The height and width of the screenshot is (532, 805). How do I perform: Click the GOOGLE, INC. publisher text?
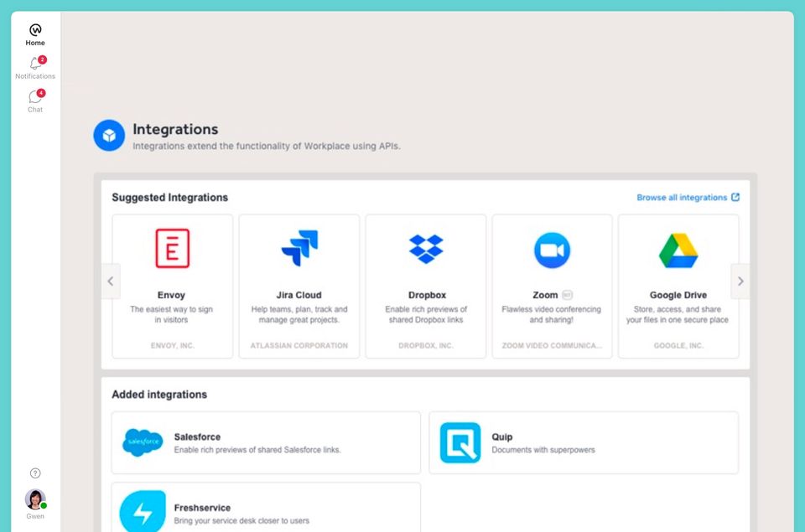click(x=678, y=346)
